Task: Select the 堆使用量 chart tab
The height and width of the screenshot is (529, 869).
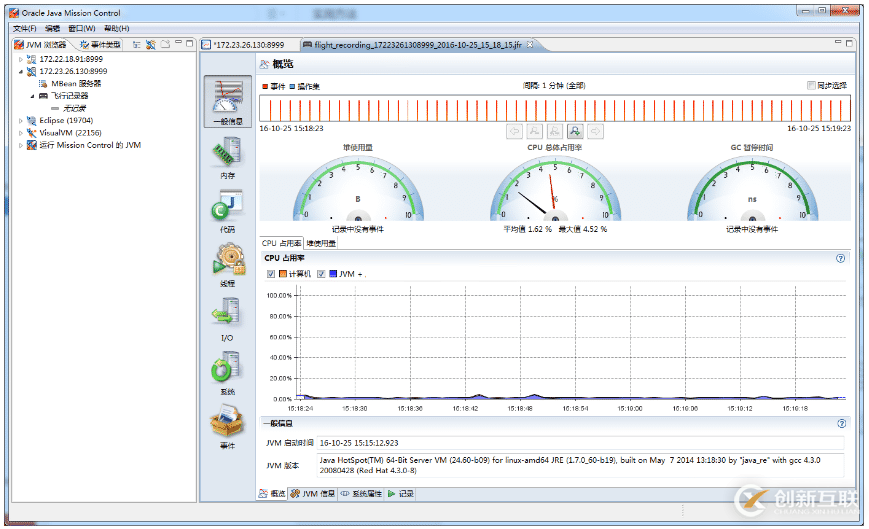Action: click(321, 243)
